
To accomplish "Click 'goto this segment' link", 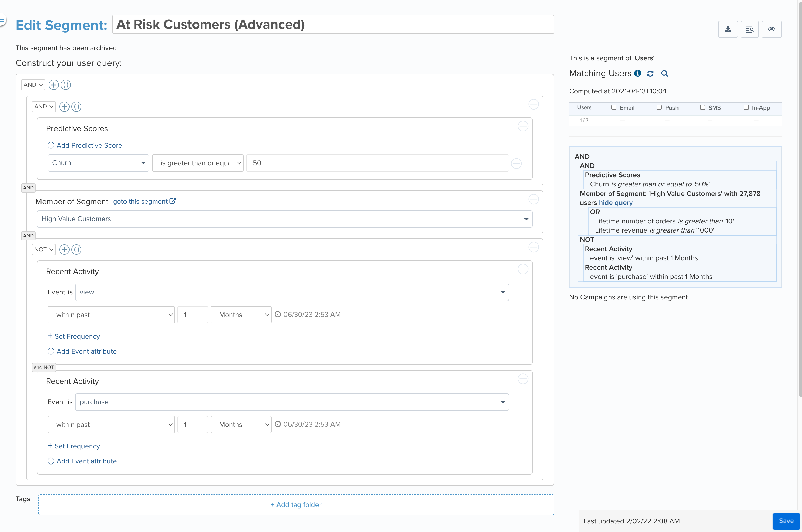I will (x=144, y=201).
